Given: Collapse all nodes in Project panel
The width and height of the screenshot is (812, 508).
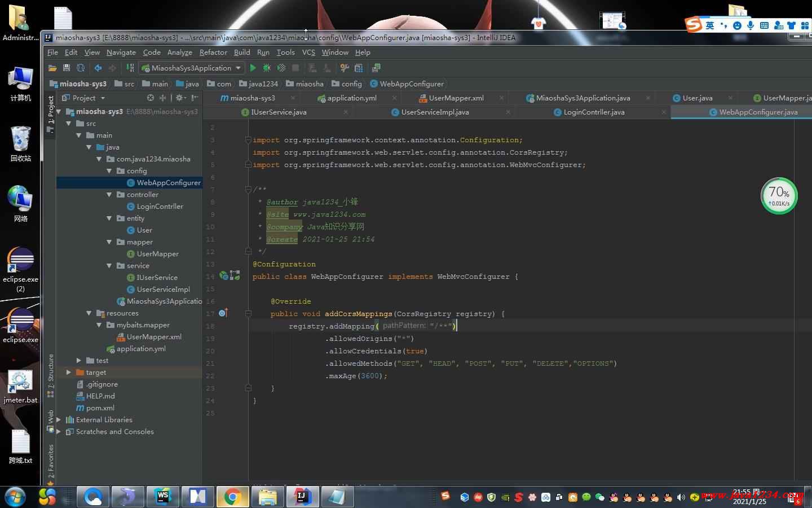Looking at the screenshot, I should coord(162,98).
